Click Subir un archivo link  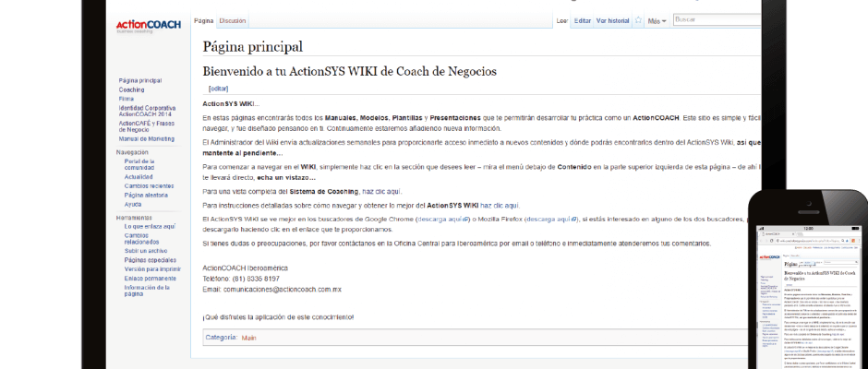click(146, 250)
